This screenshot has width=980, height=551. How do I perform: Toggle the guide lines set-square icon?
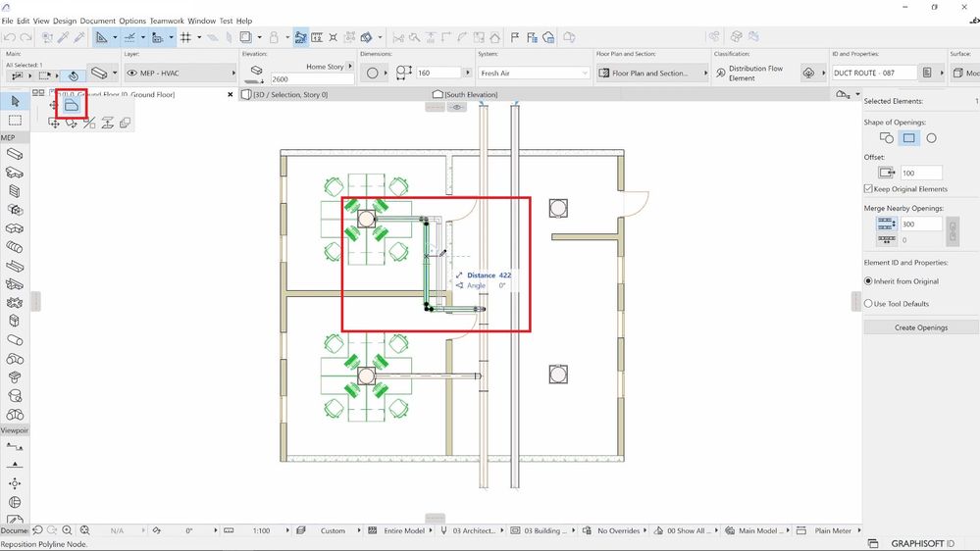(x=101, y=37)
